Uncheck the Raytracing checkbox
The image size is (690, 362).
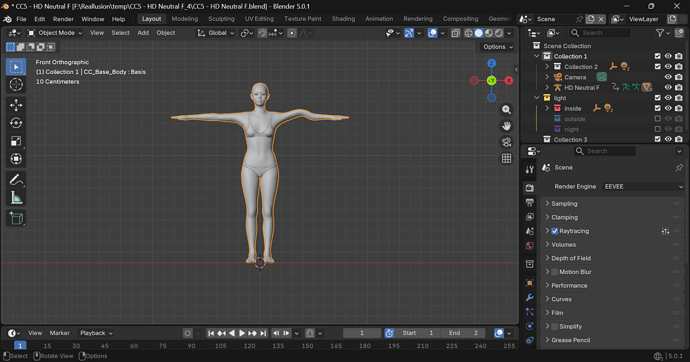[x=554, y=231]
